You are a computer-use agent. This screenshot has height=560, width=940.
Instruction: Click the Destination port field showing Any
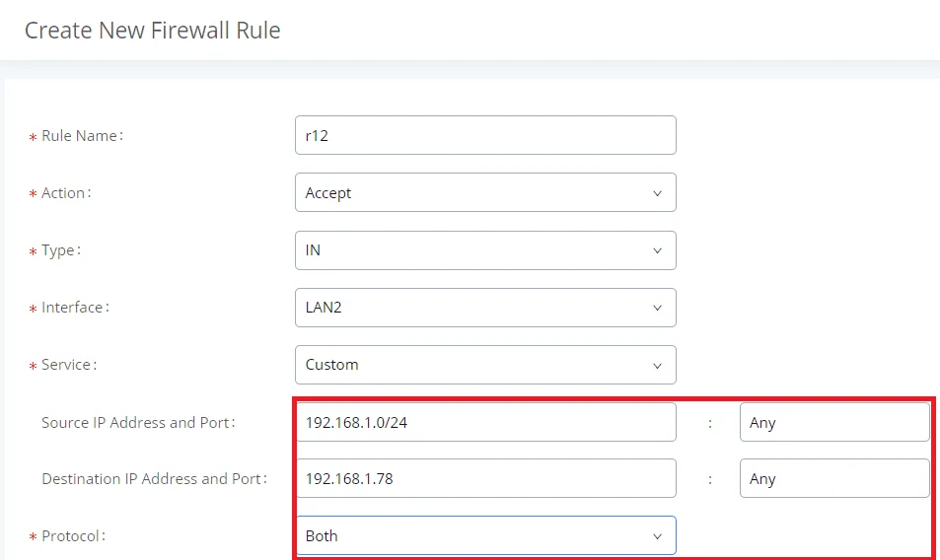pyautogui.click(x=834, y=478)
